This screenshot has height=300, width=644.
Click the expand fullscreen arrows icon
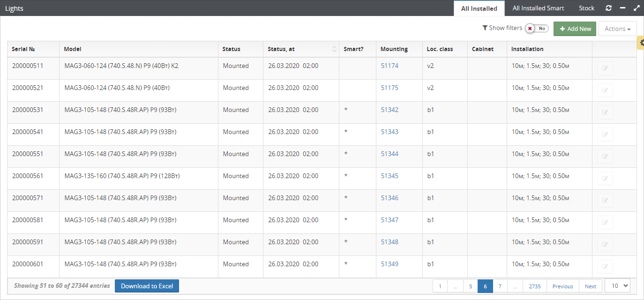click(636, 8)
